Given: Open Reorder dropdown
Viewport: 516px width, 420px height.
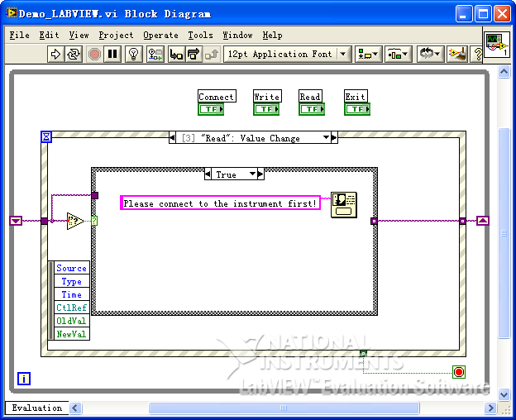Looking at the screenshot, I should [429, 54].
